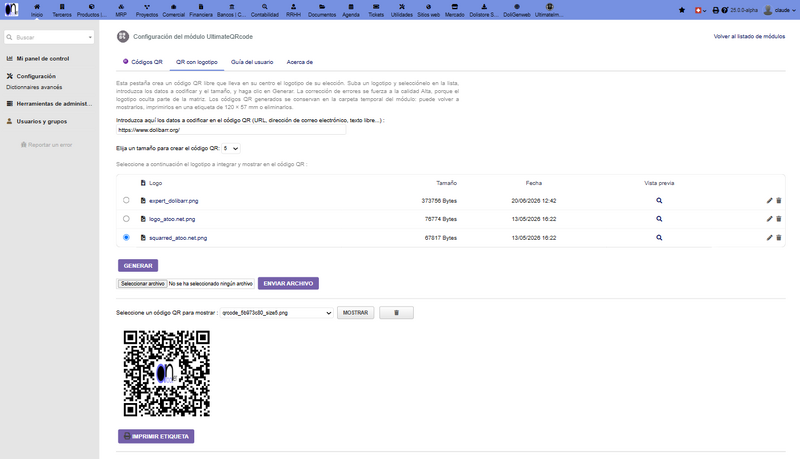This screenshot has height=459, width=800.
Task: Click the QR data URL input field
Action: tap(231, 130)
